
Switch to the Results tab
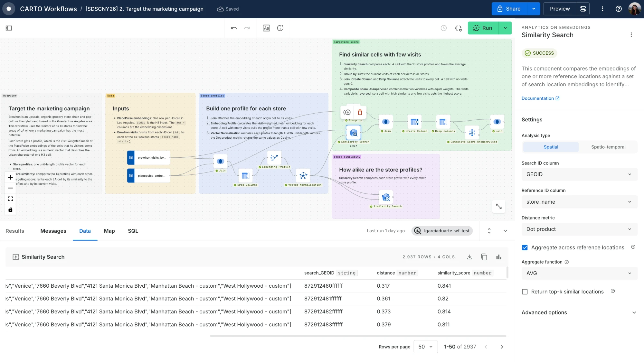click(15, 231)
